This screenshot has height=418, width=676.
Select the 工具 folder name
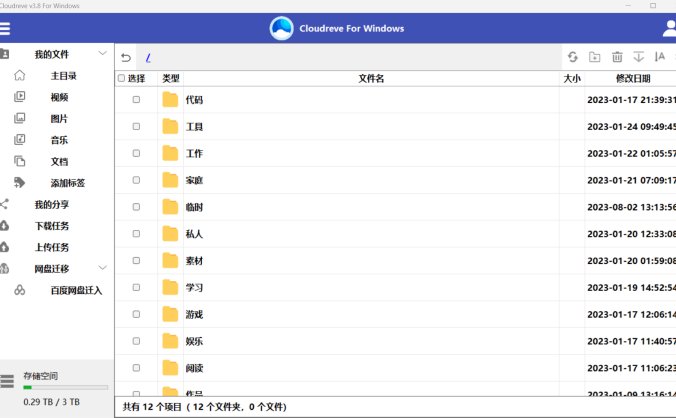(194, 127)
